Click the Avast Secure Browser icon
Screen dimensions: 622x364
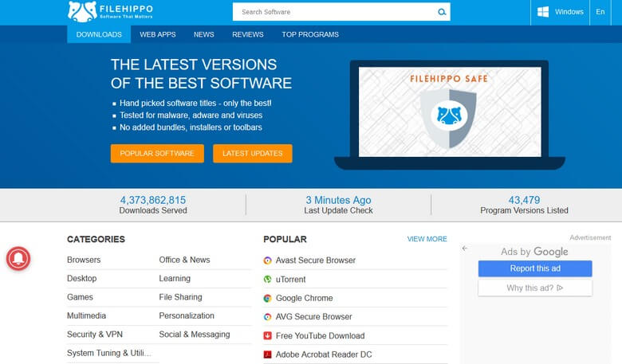tap(268, 260)
